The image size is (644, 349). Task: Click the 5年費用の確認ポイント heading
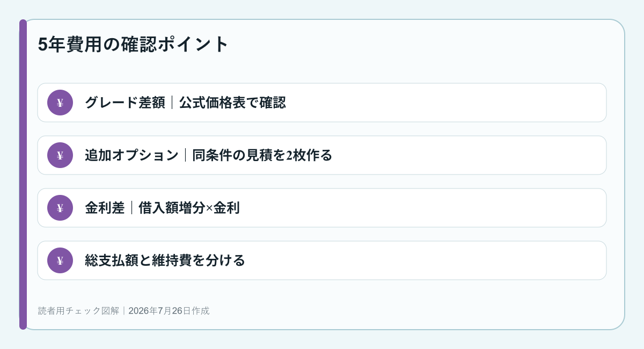pyautogui.click(x=134, y=44)
